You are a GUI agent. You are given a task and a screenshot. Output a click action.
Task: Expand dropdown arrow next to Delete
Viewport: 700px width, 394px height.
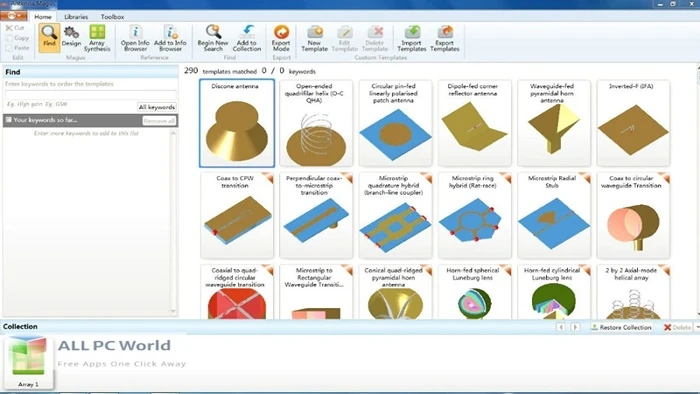(697, 327)
